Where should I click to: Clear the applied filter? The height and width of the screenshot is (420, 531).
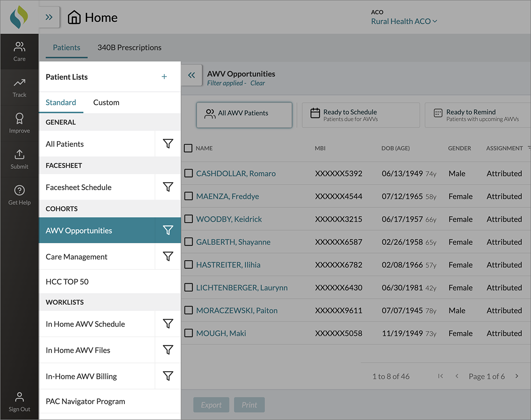(258, 83)
